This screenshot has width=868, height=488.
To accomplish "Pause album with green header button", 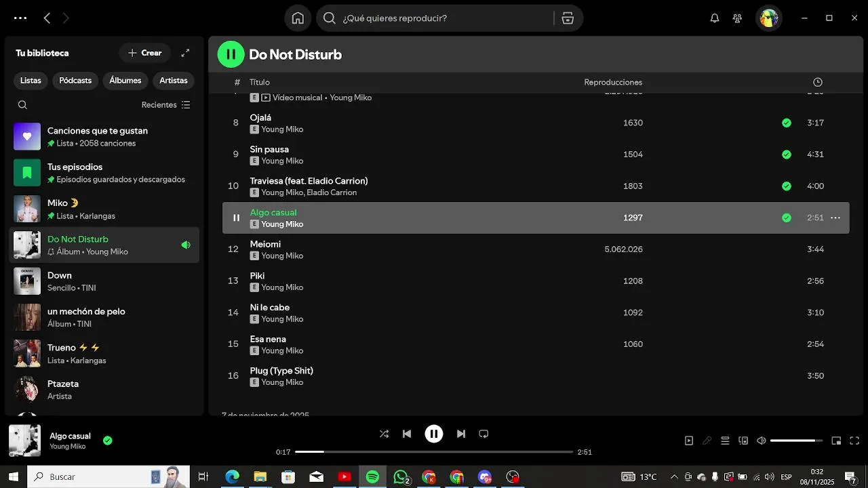I will pos(231,54).
